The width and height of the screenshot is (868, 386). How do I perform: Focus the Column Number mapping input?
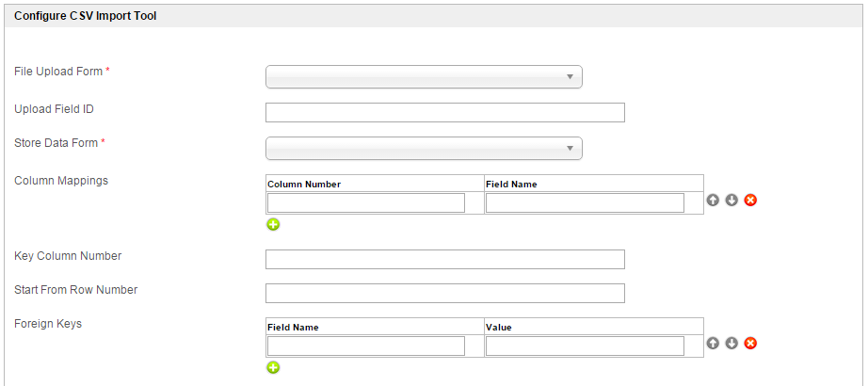pos(366,203)
